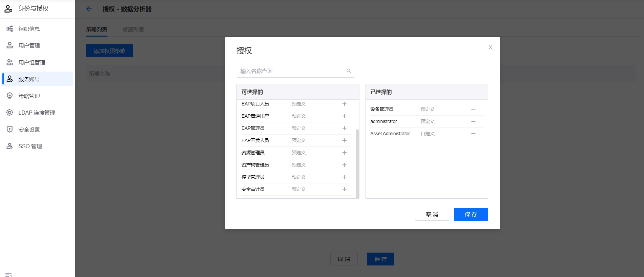Select 安全审计员 row text

click(253, 189)
